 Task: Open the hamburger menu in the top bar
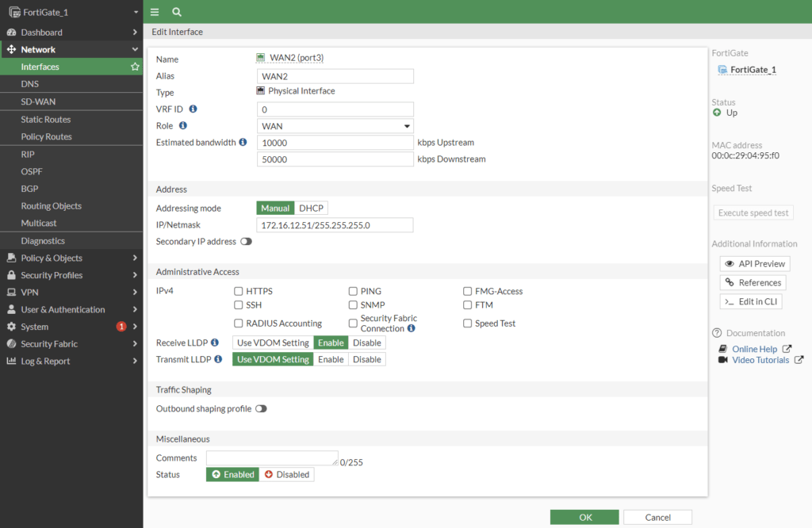[x=155, y=12]
